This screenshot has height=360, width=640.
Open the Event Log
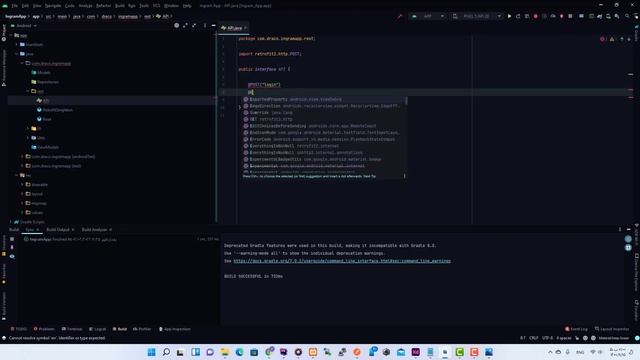coord(576,329)
